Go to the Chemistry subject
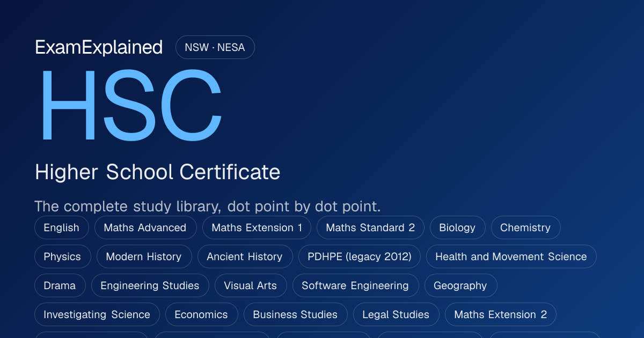 click(x=525, y=227)
